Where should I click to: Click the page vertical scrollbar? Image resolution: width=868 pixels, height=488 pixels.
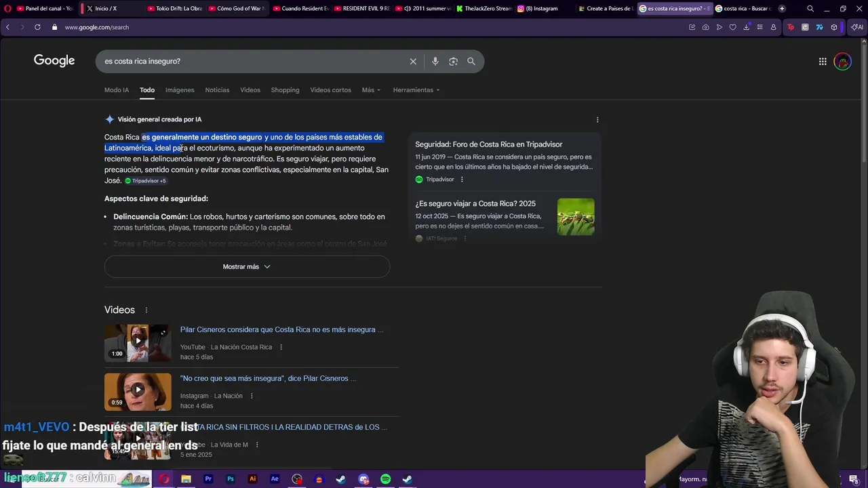(x=864, y=102)
